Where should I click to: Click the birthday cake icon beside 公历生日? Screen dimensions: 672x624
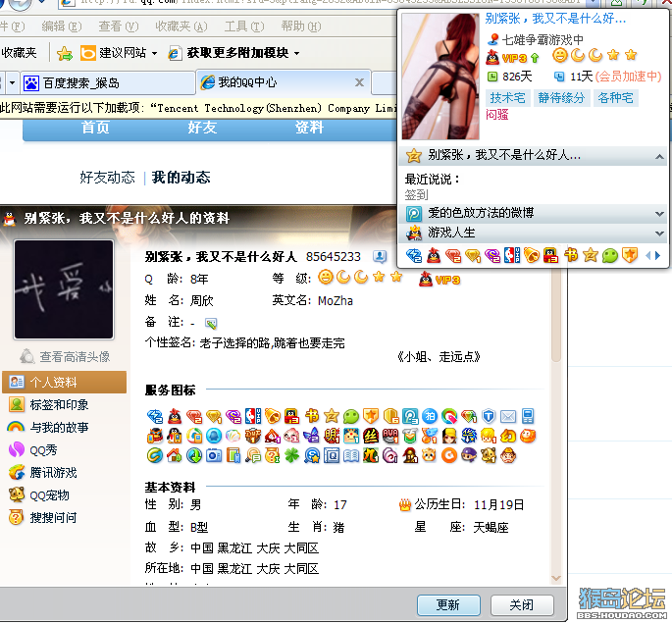405,505
